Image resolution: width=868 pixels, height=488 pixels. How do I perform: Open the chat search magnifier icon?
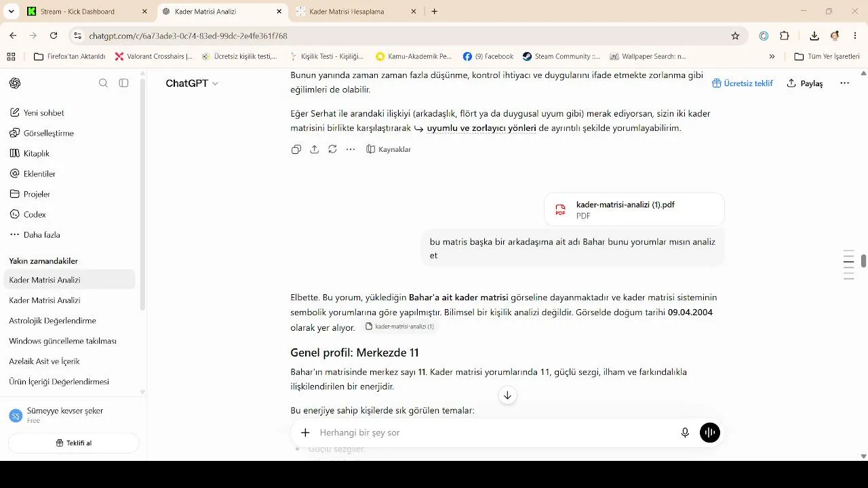click(x=103, y=83)
